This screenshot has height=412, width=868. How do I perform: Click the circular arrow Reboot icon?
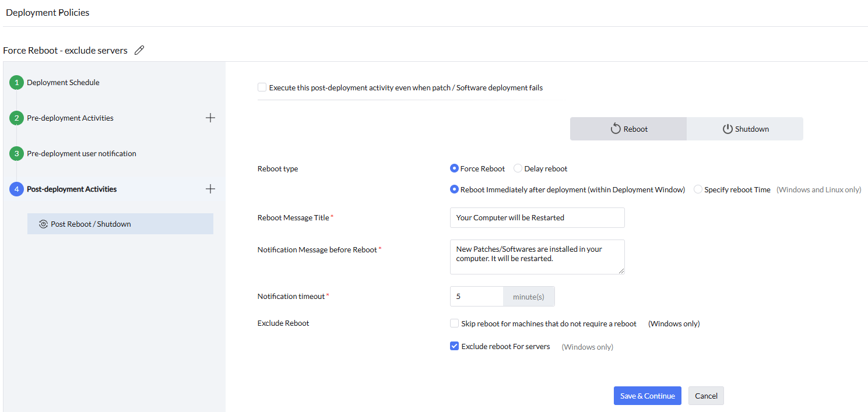(615, 128)
